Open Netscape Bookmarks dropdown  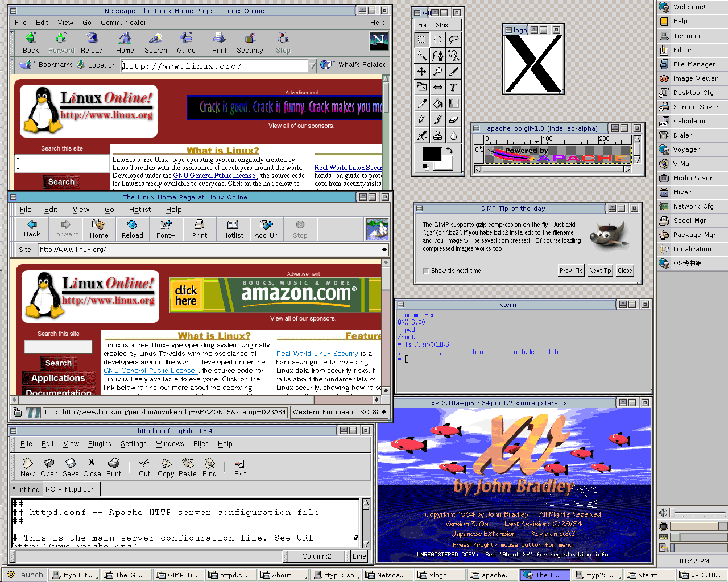(x=47, y=65)
